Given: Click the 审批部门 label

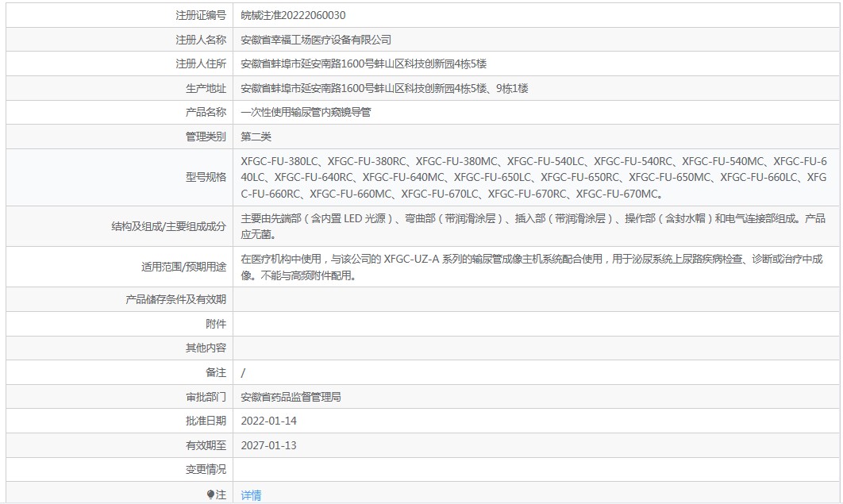Looking at the screenshot, I should 206,397.
